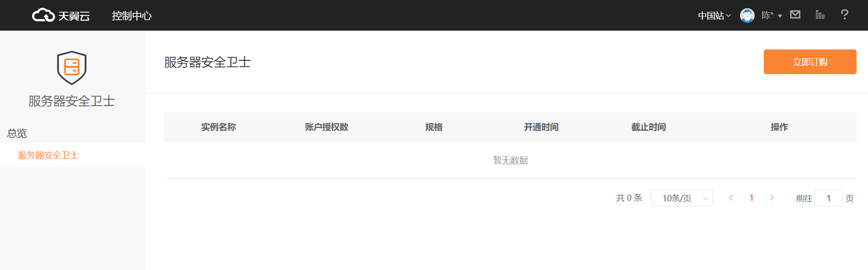Screen dimensions: 868x270
Task: Open the mail messages icon
Action: click(x=795, y=15)
